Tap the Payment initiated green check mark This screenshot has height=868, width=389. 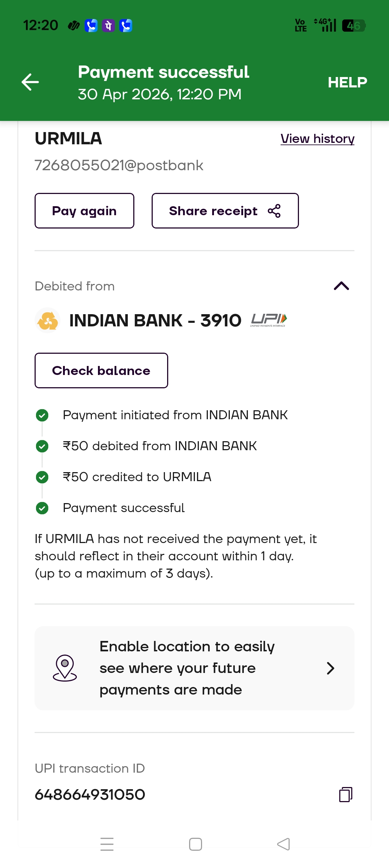click(42, 415)
